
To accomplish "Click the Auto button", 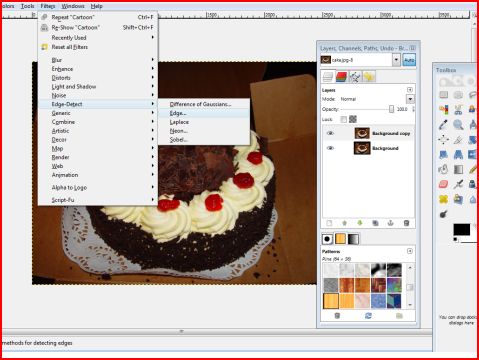I will [409, 60].
